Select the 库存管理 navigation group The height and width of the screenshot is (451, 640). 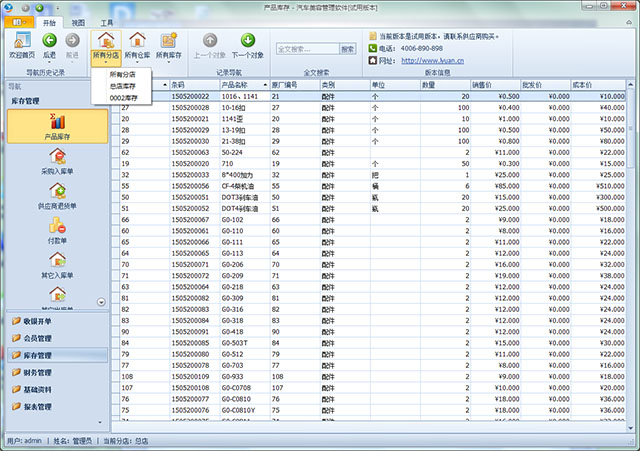click(x=58, y=355)
